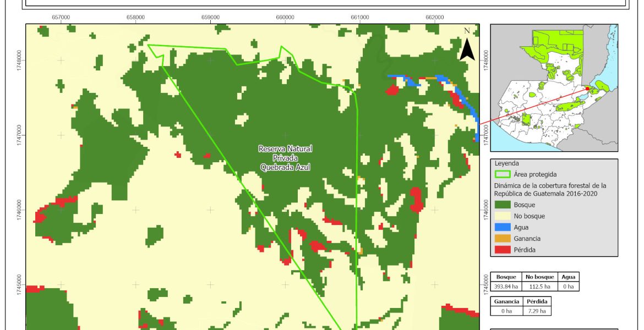Screen dimensions: 644x330
Task: Choose the Ganancia orange legend swatch
Action: pyautogui.click(x=503, y=238)
